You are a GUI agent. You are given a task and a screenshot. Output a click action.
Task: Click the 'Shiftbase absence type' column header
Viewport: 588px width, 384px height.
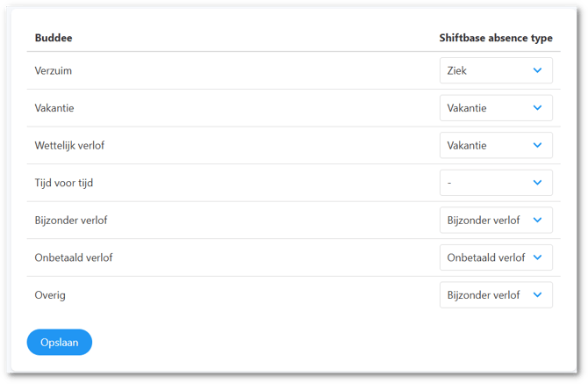click(496, 38)
